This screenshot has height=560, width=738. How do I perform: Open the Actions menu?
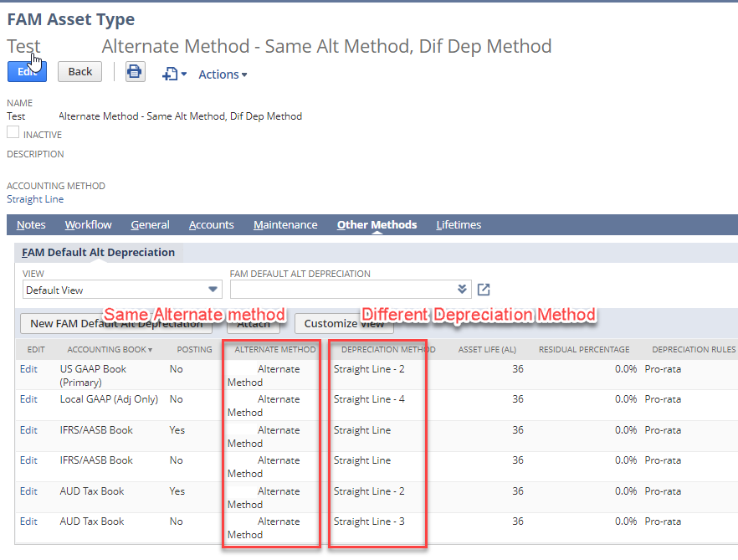[x=219, y=74]
